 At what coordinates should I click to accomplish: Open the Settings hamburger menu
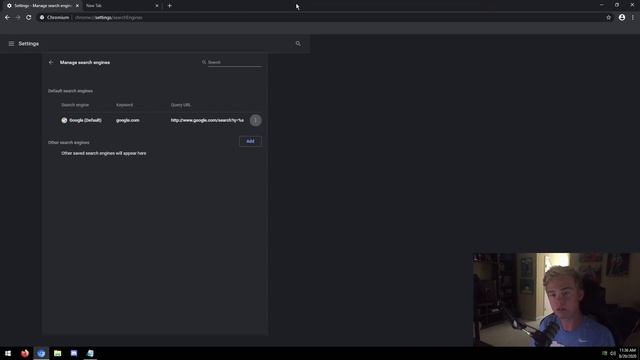tap(11, 44)
